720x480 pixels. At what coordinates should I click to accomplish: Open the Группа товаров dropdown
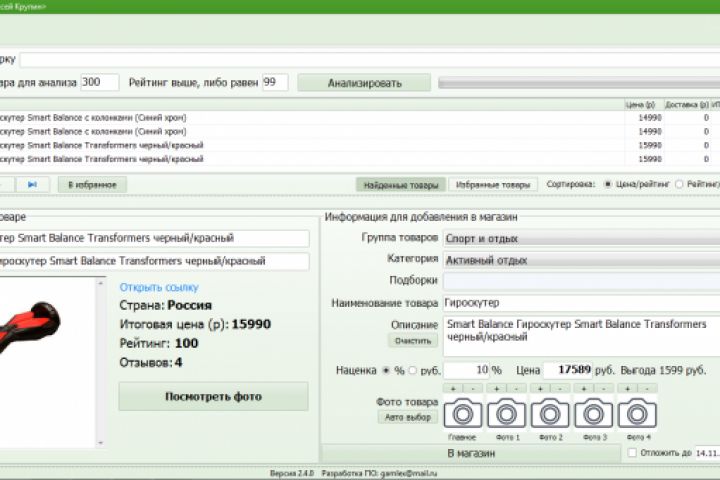pyautogui.click(x=581, y=238)
